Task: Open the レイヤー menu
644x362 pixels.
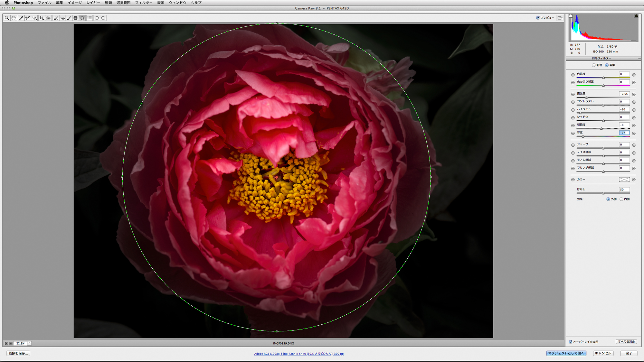Action: tap(93, 3)
